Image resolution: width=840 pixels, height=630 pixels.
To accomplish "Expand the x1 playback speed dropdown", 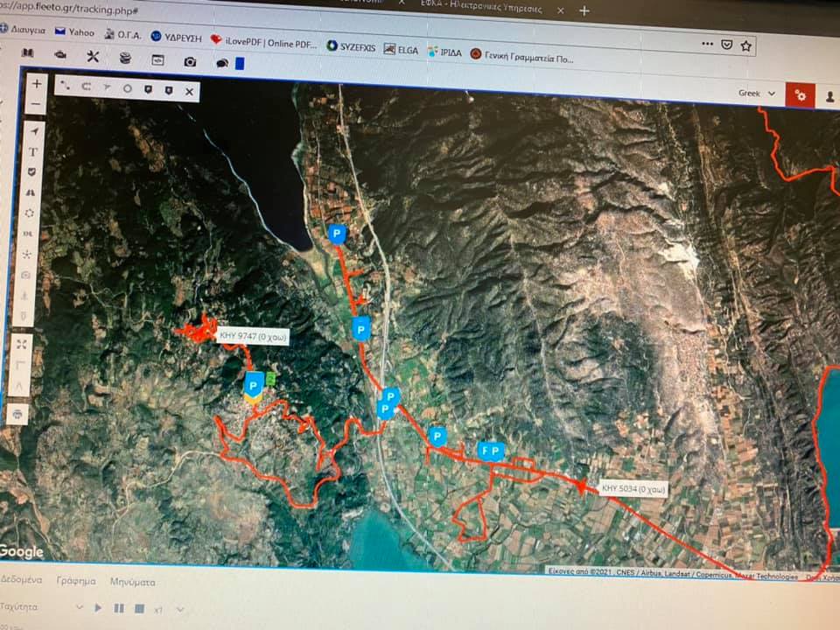I will (x=180, y=609).
